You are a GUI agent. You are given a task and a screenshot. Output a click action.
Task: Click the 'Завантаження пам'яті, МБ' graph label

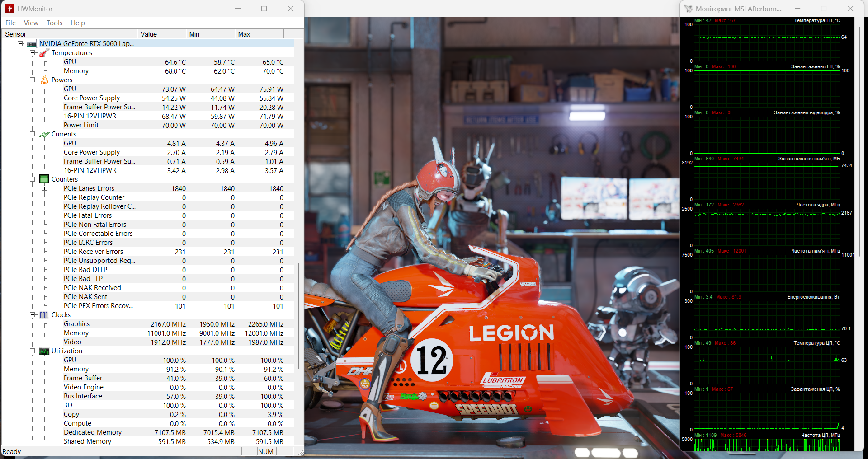tap(809, 159)
